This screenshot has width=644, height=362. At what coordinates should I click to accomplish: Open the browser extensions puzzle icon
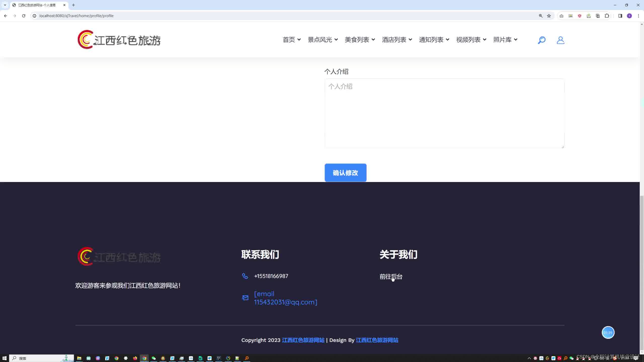click(607, 16)
